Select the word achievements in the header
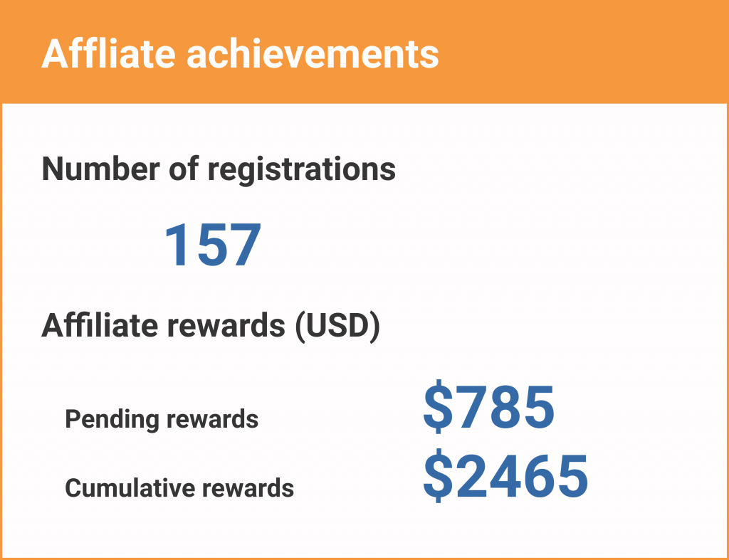This screenshot has height=560, width=729. (x=313, y=54)
